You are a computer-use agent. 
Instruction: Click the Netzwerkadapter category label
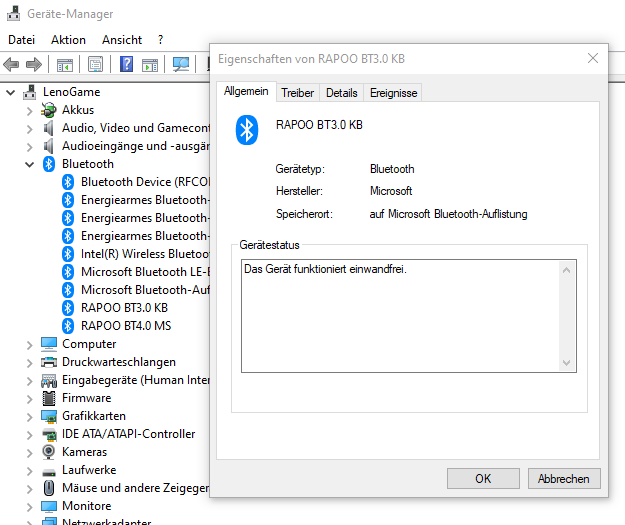coord(107,521)
